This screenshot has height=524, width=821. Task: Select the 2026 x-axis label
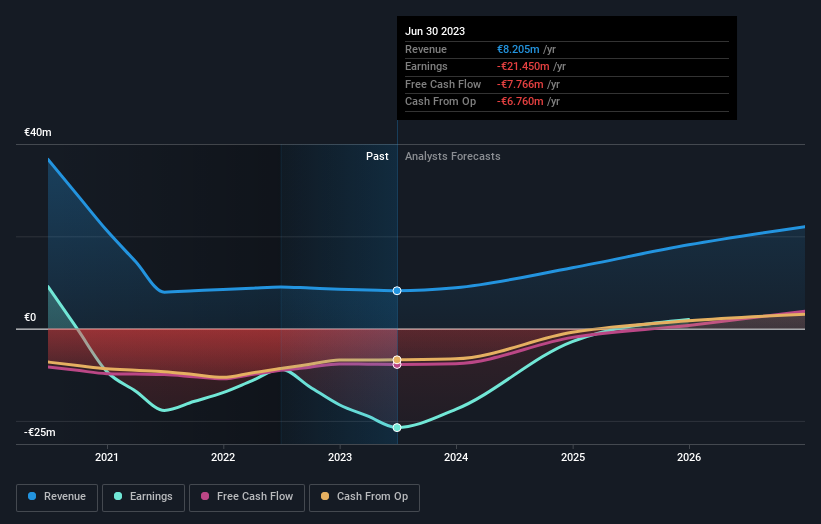[689, 457]
